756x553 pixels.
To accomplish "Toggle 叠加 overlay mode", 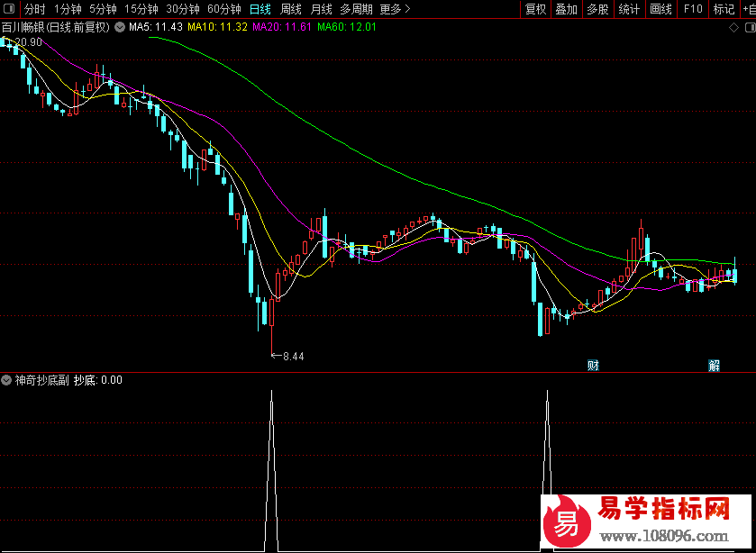I will click(x=566, y=9).
